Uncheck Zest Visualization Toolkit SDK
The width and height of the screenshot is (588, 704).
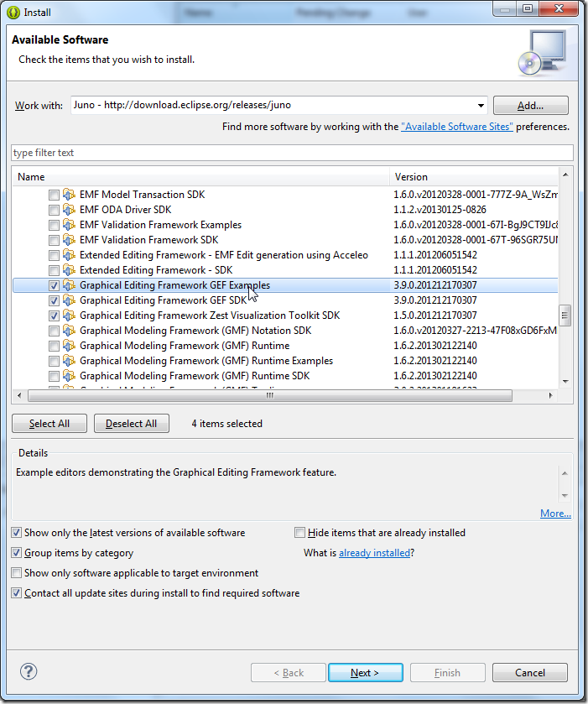(54, 315)
